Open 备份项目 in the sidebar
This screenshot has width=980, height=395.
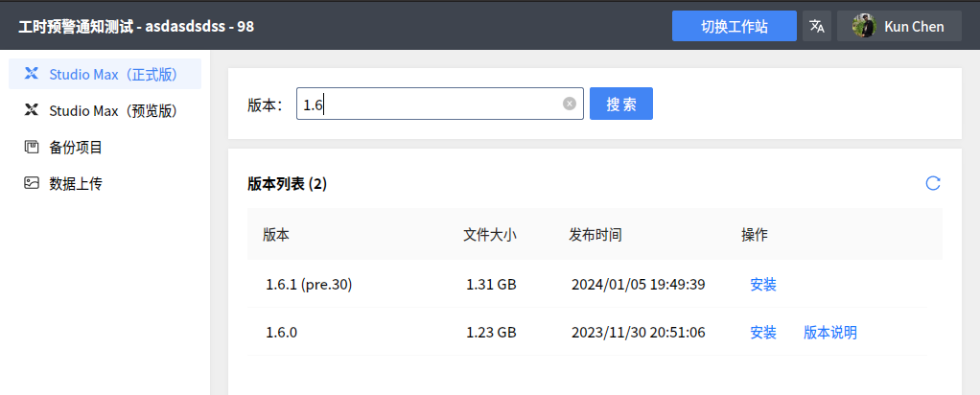pyautogui.click(x=105, y=147)
